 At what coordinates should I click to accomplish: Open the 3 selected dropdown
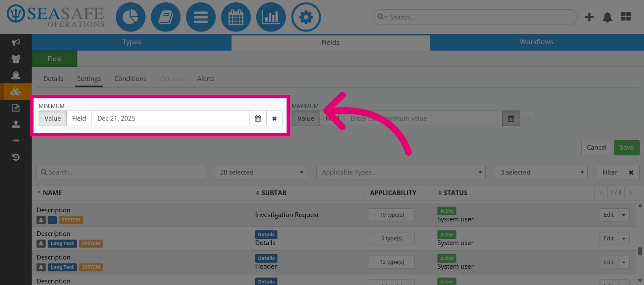(x=541, y=172)
